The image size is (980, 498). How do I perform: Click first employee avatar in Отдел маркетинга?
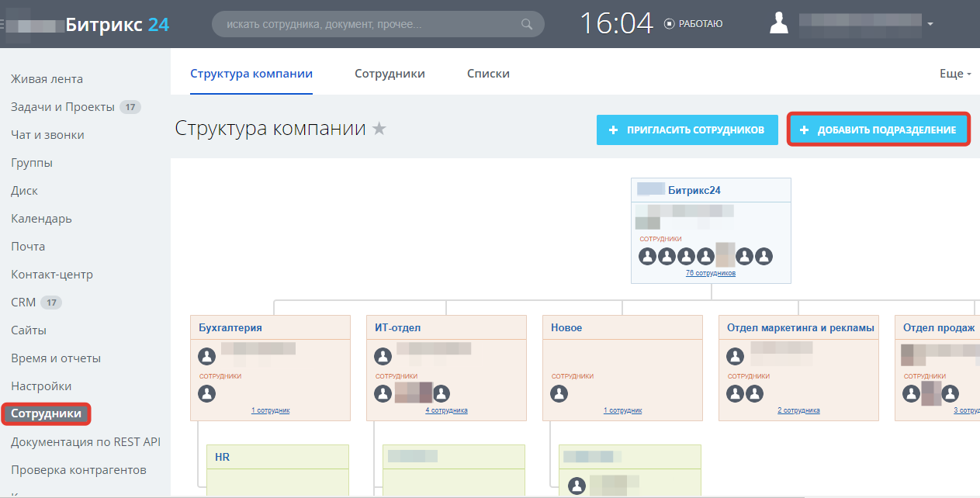click(736, 394)
